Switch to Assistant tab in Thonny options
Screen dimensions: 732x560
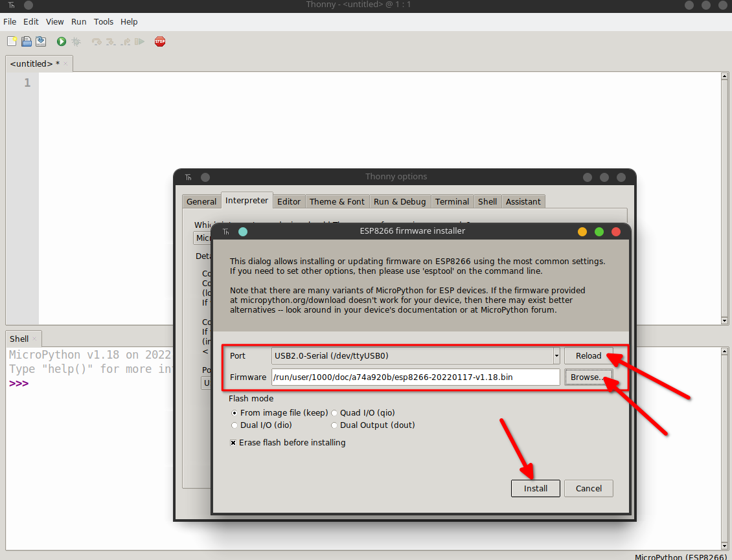point(523,201)
